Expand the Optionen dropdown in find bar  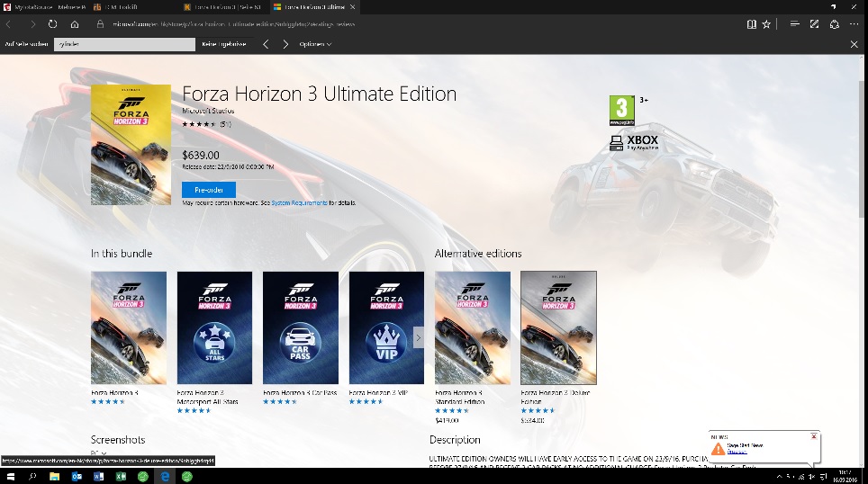315,44
